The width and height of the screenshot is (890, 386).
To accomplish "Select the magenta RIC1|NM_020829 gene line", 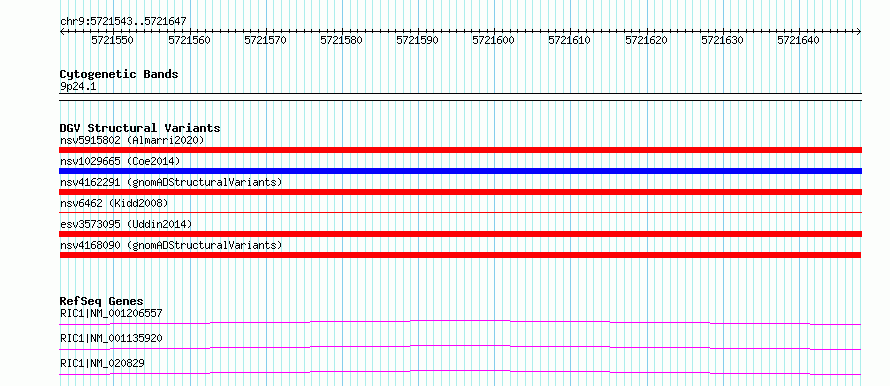I will click(460, 372).
